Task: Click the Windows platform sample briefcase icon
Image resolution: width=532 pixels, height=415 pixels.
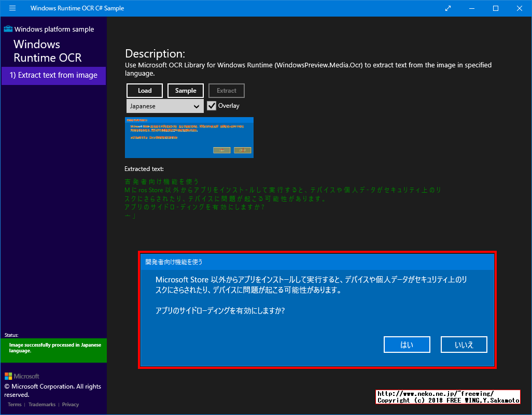Action: 9,29
